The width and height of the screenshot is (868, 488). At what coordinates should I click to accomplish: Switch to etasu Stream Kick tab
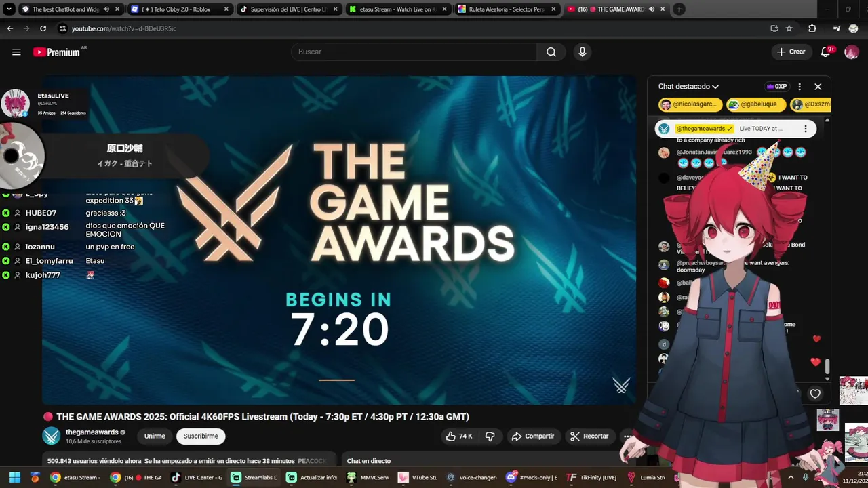pos(399,9)
